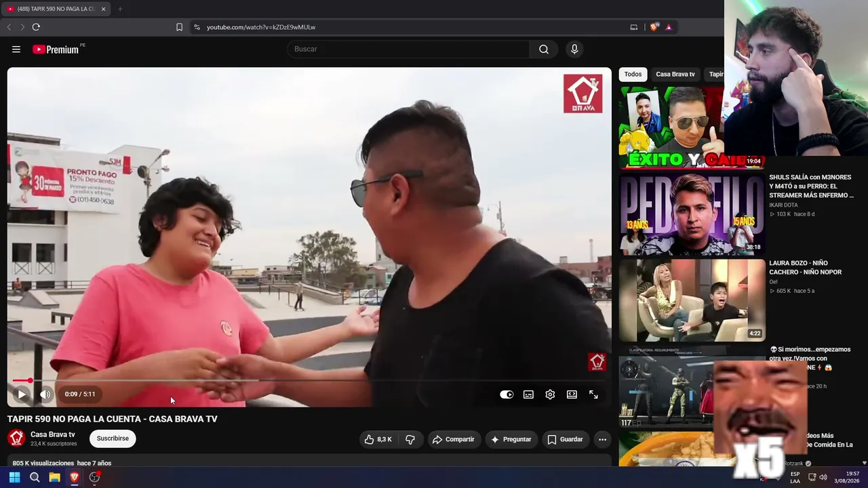This screenshot has width=868, height=488.
Task: Open the Brave Rewards triangle icon
Action: click(x=669, y=27)
